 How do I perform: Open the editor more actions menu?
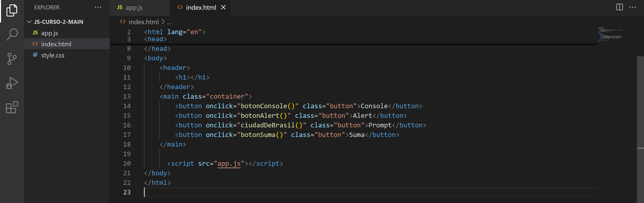coord(632,7)
